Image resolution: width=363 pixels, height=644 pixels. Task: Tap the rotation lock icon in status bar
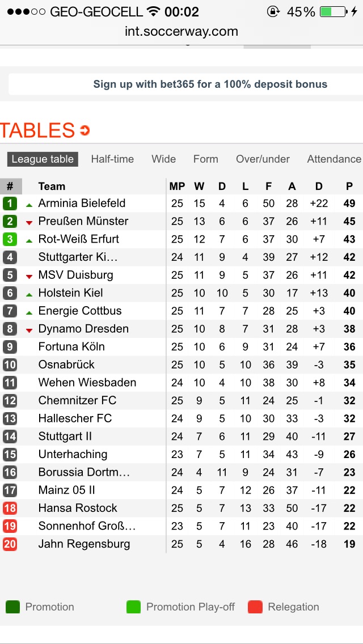273,12
